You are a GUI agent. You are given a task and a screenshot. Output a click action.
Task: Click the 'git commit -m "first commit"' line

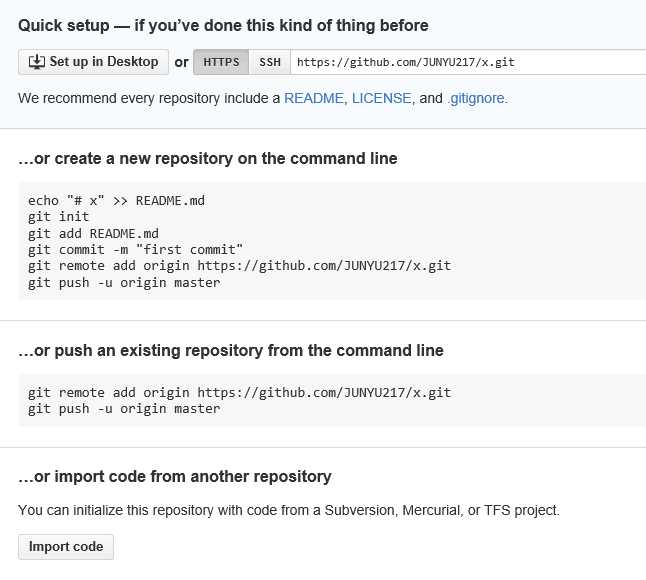coord(136,250)
